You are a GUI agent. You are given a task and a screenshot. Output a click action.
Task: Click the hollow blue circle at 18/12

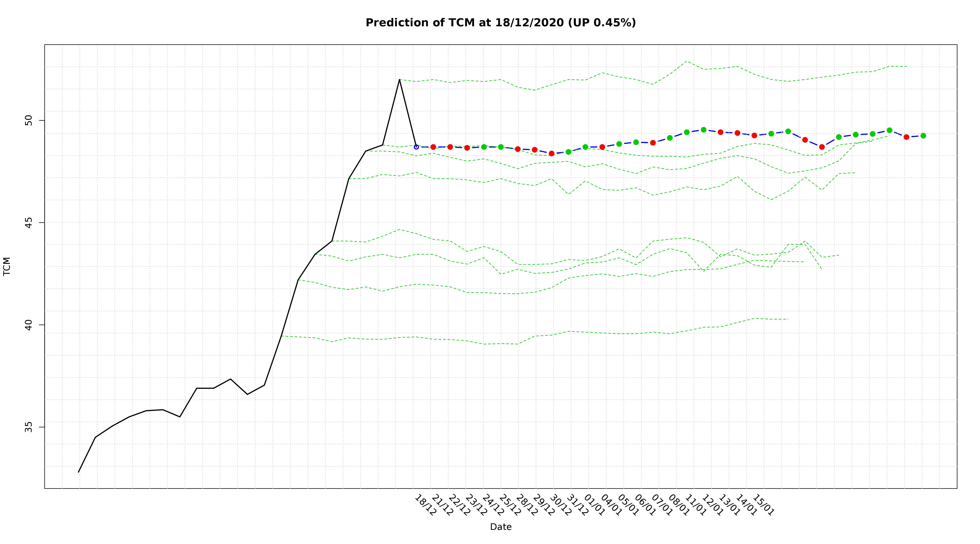pyautogui.click(x=416, y=147)
